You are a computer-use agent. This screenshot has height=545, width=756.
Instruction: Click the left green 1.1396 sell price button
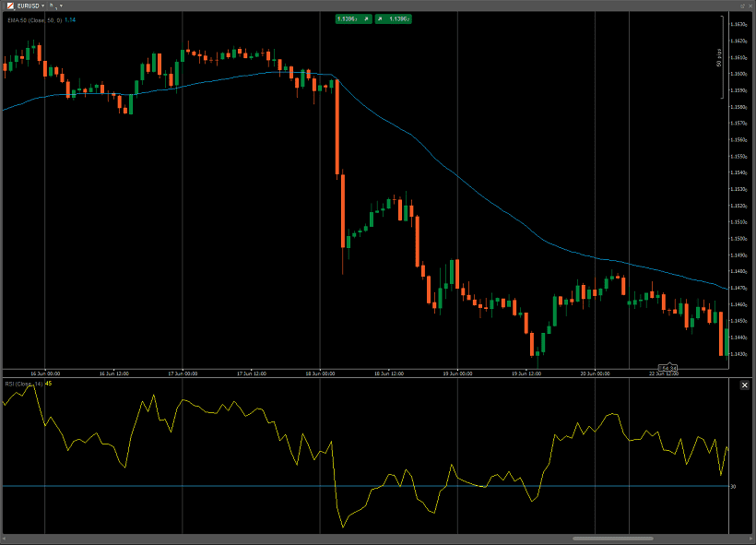353,18
